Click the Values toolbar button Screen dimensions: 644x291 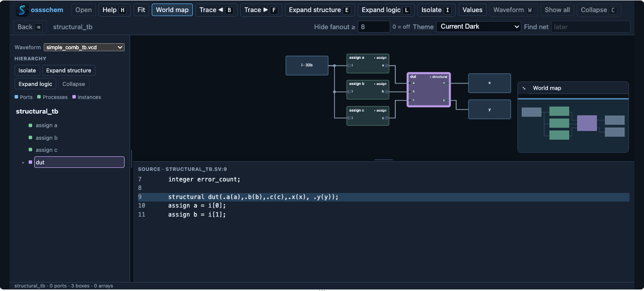[473, 10]
